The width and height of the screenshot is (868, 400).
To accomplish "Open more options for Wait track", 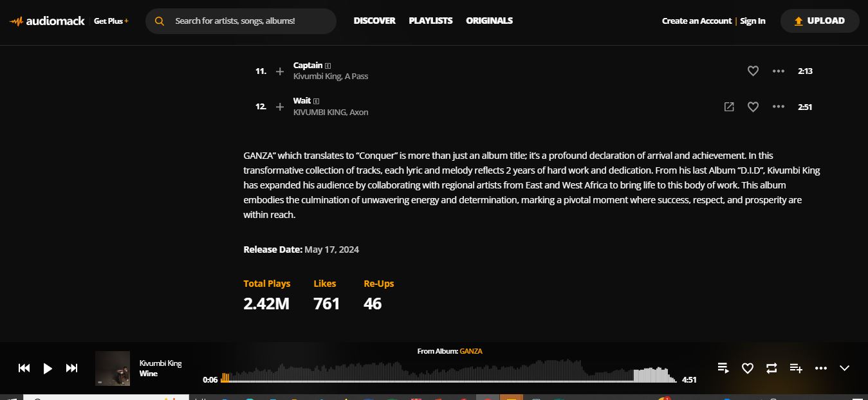I will pos(779,107).
